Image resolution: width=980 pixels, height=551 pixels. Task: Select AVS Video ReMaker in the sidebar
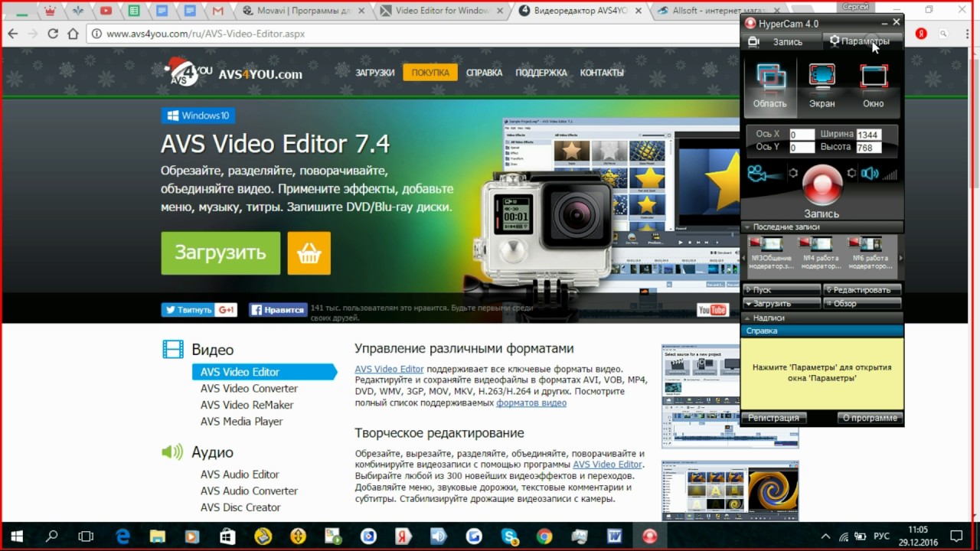[247, 405]
